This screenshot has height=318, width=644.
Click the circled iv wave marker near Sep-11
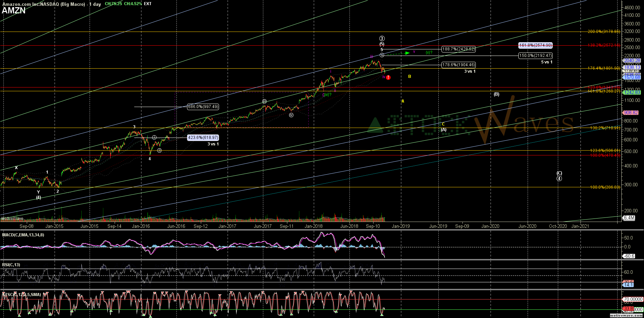click(291, 115)
